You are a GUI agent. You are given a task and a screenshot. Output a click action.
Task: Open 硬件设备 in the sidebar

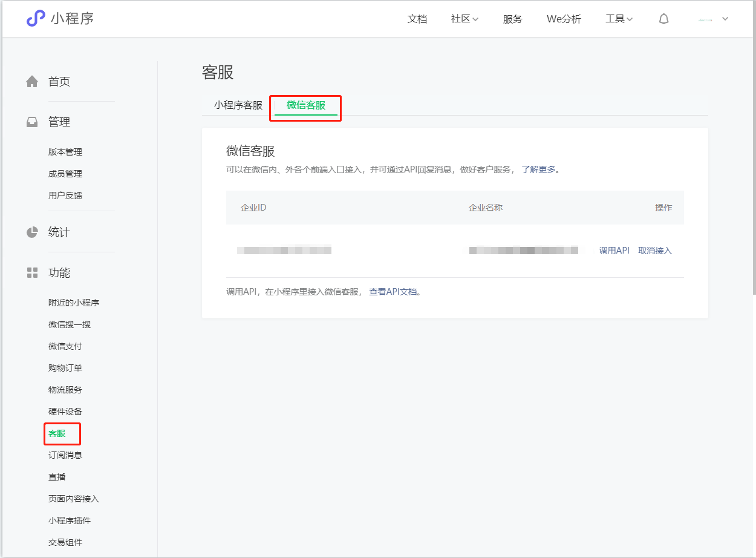[x=65, y=412]
